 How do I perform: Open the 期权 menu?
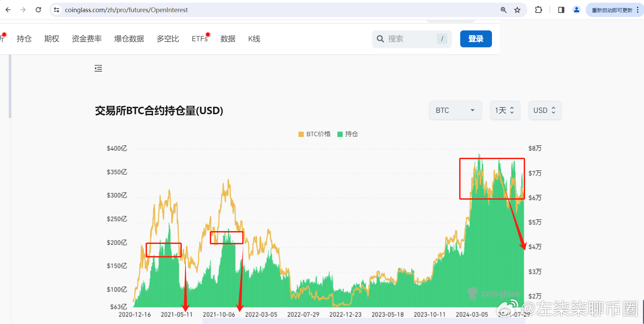point(52,39)
